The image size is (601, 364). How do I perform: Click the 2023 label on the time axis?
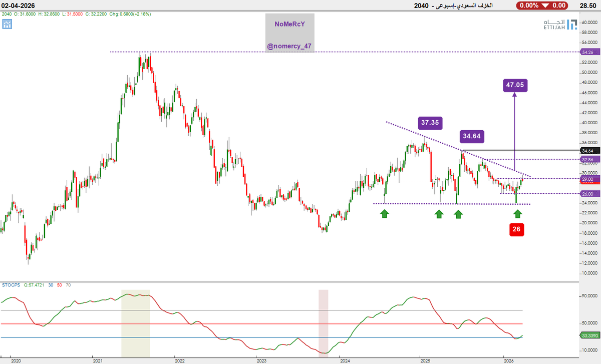[260, 360]
